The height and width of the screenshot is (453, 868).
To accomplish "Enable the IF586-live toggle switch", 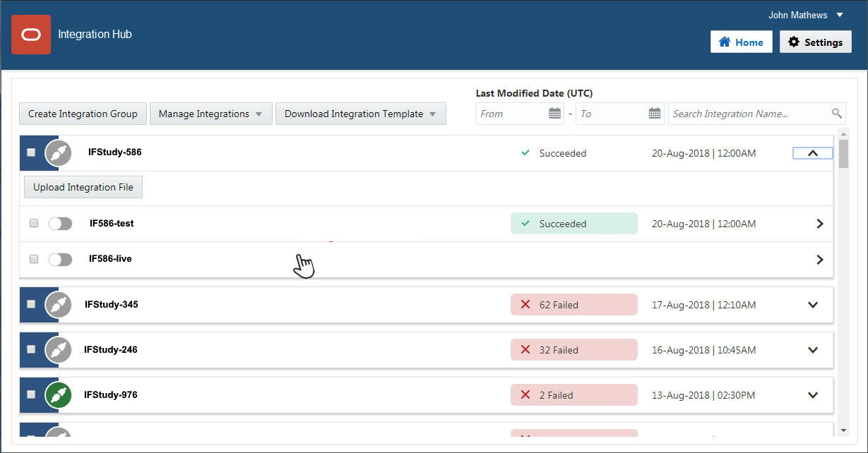I will click(60, 260).
